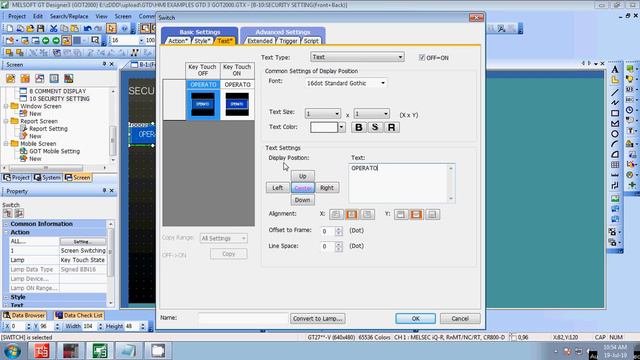Select the Rectangle drawing tool
The width and height of the screenshot is (640, 360).
click(615, 113)
